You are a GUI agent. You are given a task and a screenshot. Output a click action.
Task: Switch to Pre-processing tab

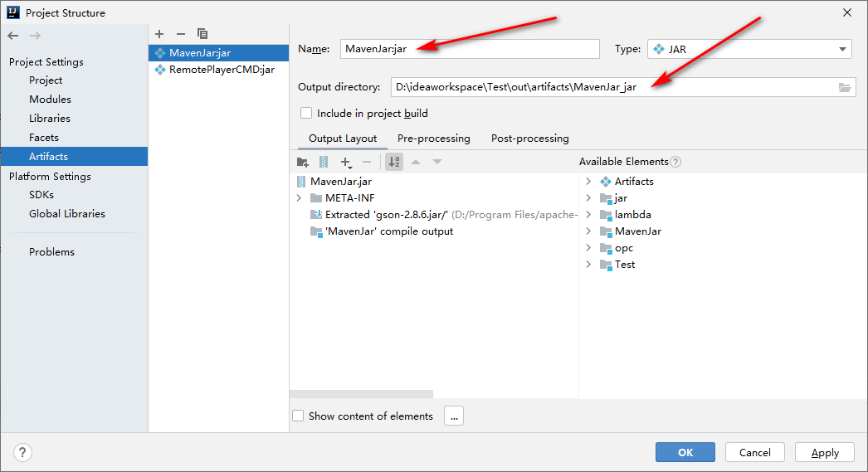tap(433, 139)
